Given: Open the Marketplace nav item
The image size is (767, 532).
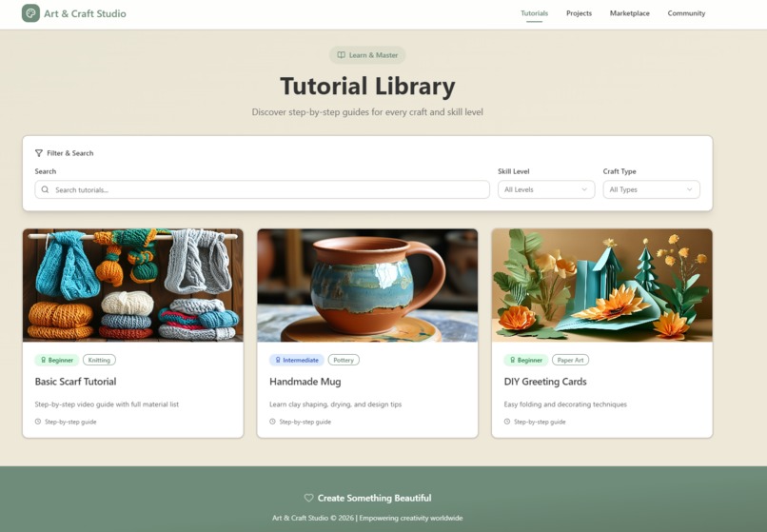Looking at the screenshot, I should [x=630, y=13].
